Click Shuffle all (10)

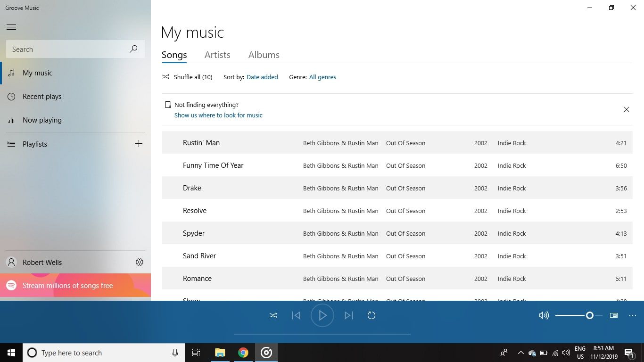(x=187, y=77)
